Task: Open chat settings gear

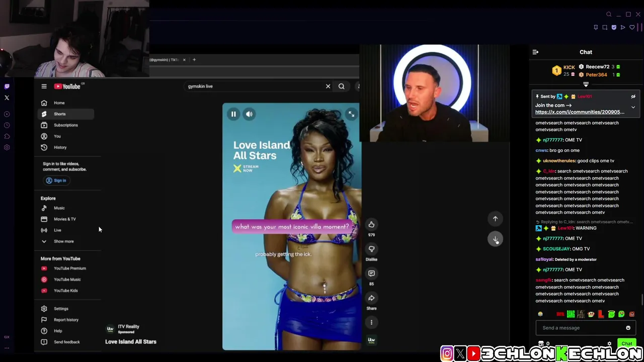Action: (x=609, y=344)
